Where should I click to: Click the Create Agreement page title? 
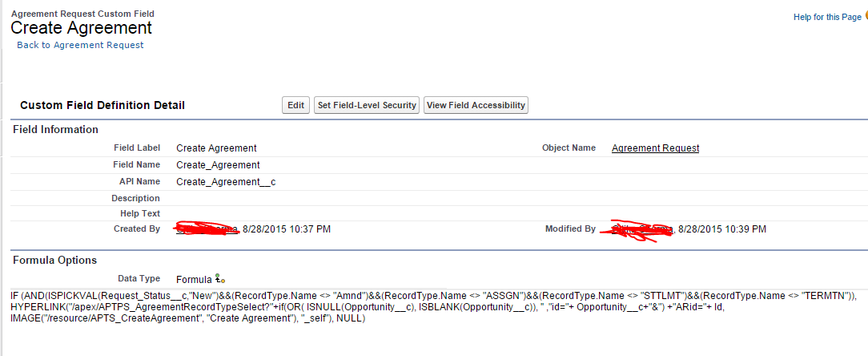(x=81, y=27)
